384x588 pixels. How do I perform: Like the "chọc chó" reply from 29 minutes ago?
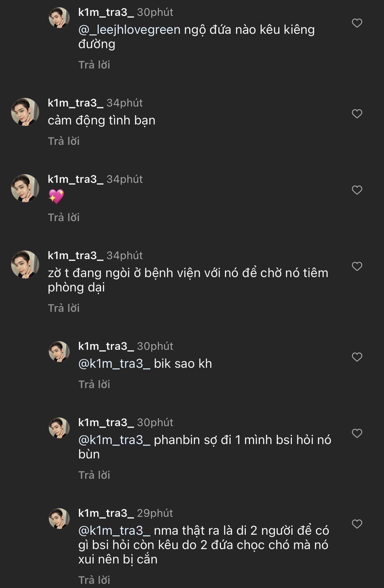pos(357,524)
